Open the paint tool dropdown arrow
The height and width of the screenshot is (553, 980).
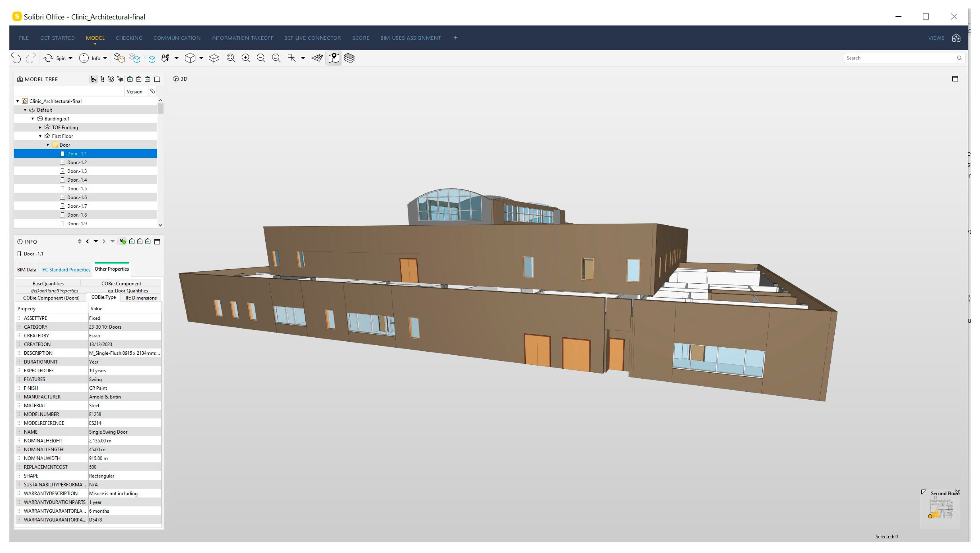click(177, 58)
